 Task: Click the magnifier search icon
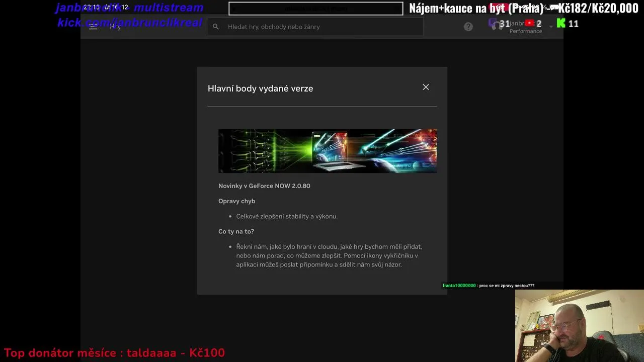[x=216, y=27]
